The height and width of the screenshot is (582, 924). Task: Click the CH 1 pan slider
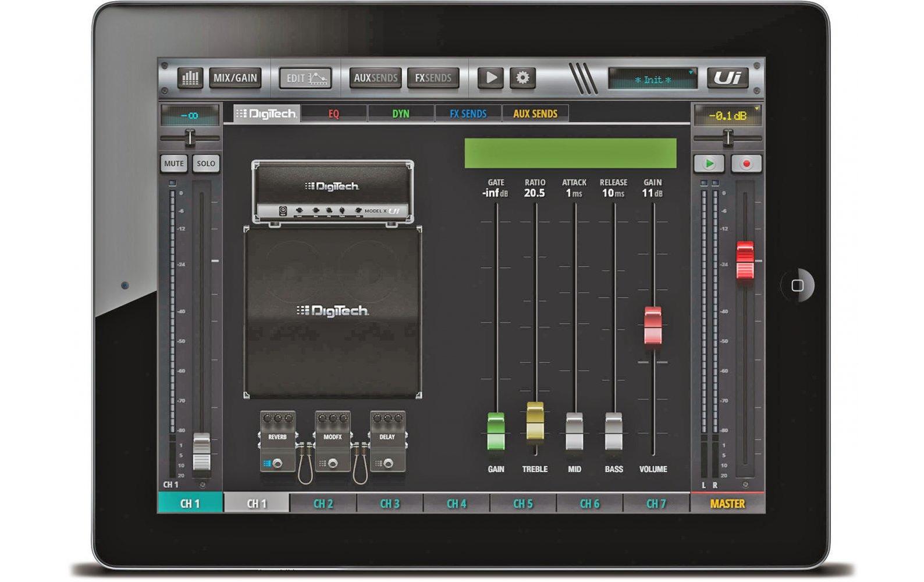tap(190, 138)
